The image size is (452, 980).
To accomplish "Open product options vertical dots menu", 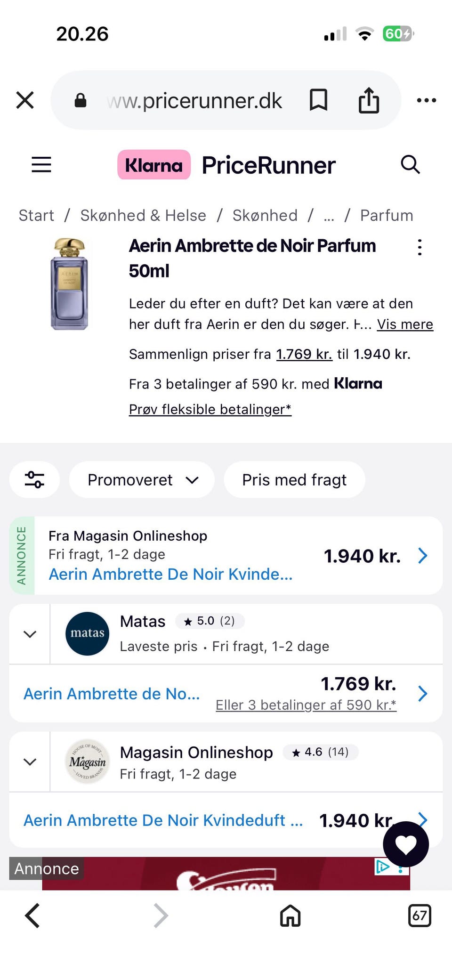I will [420, 247].
